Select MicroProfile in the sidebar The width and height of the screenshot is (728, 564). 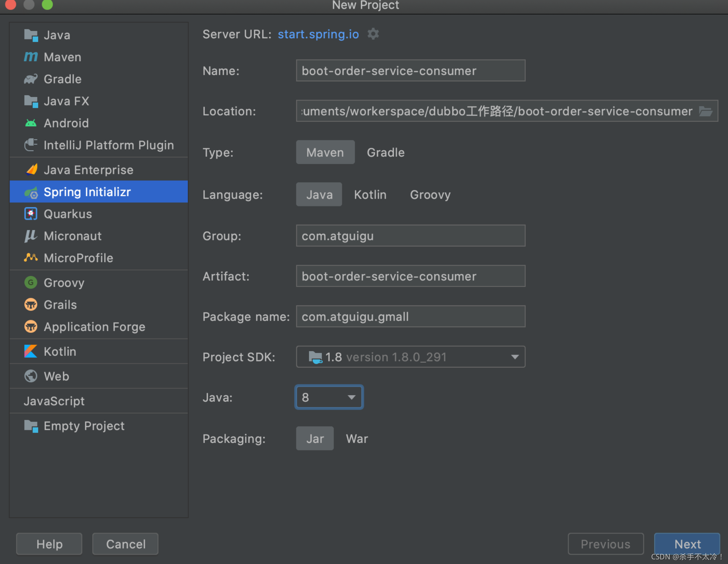coord(99,258)
